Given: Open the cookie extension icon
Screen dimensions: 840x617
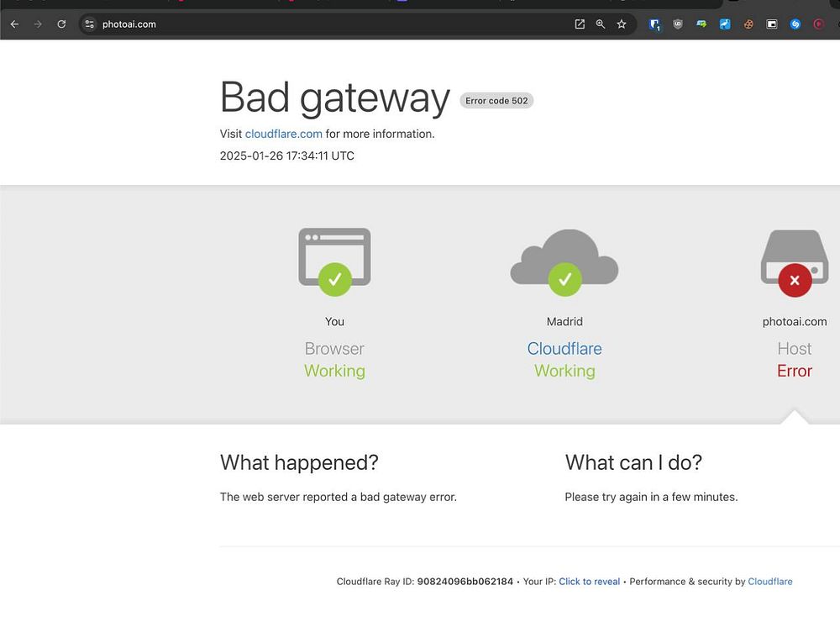Looking at the screenshot, I should [x=748, y=24].
